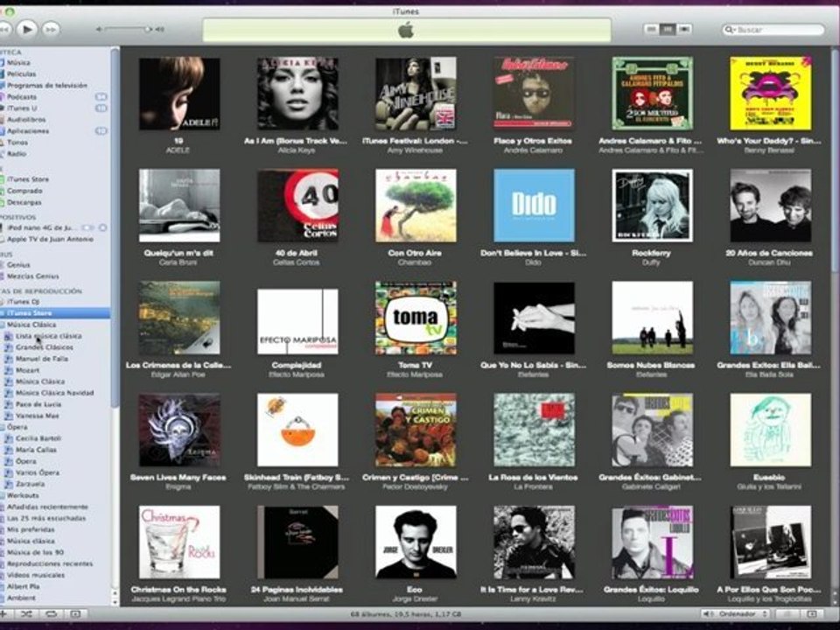
Task: Collapse the Música Clásica playlist folder
Action: click(x=2, y=325)
